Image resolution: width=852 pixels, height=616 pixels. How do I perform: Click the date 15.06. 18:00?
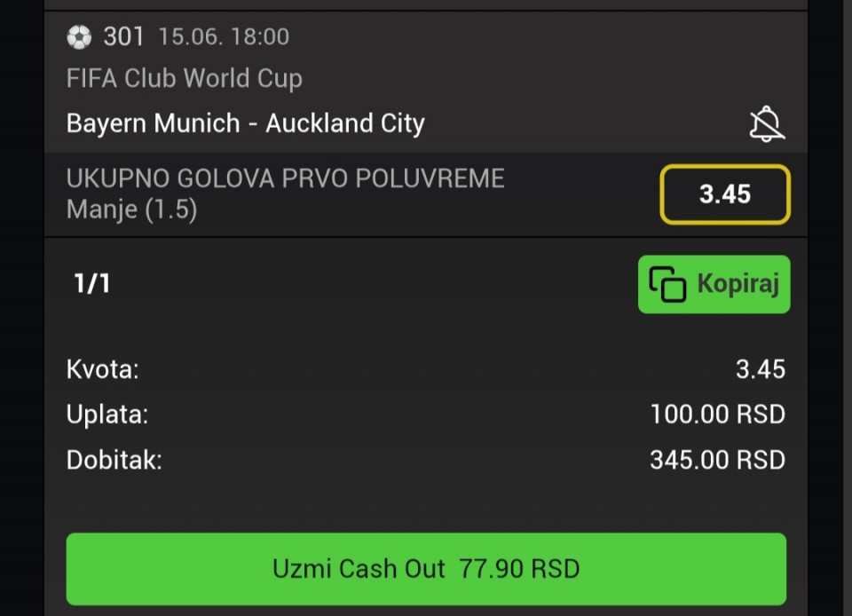(x=224, y=37)
